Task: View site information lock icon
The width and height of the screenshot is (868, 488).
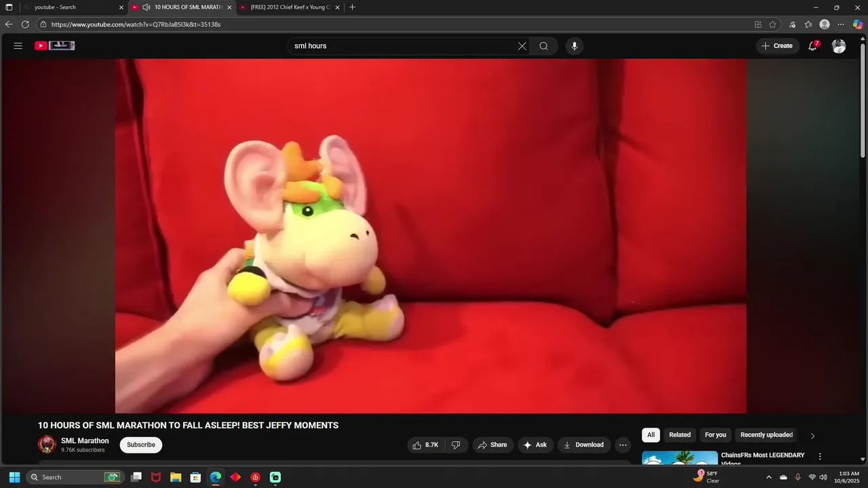Action: [x=43, y=24]
